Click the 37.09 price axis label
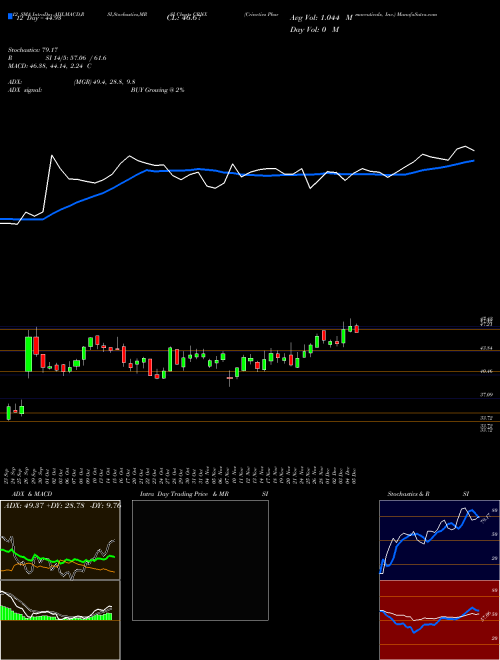This screenshot has width=500, height=660. click(x=487, y=395)
